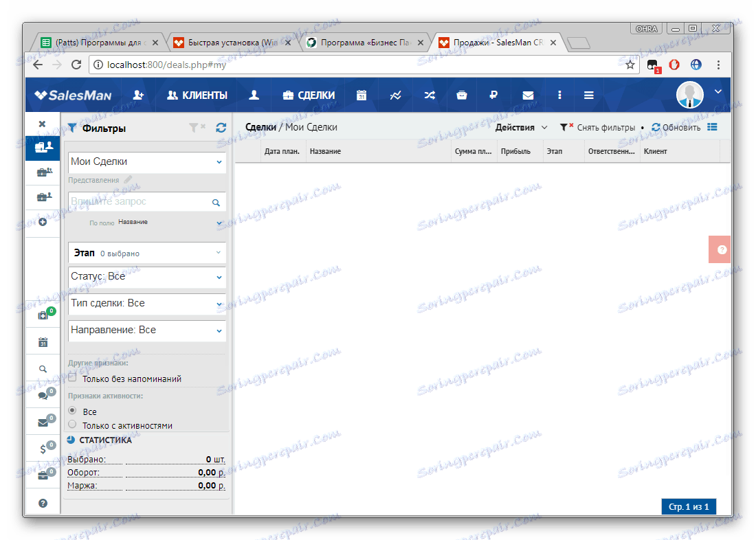Screen dimensions: 756x540
Task: Open the Действия dropdown
Action: coord(521,127)
